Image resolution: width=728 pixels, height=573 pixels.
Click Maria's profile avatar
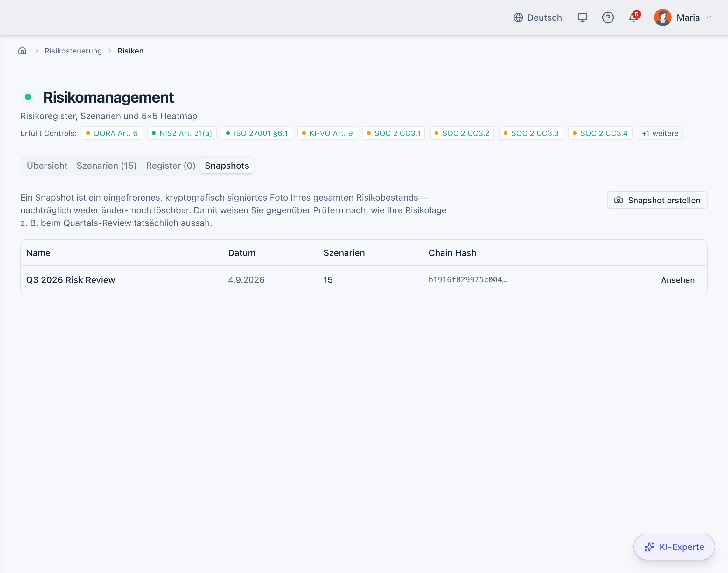coord(662,18)
